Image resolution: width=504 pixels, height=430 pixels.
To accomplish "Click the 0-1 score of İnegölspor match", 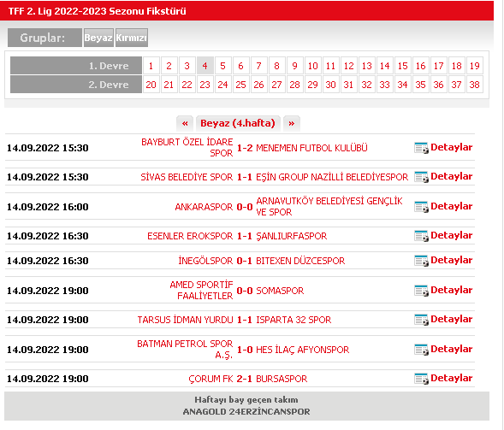I will pos(244,261).
